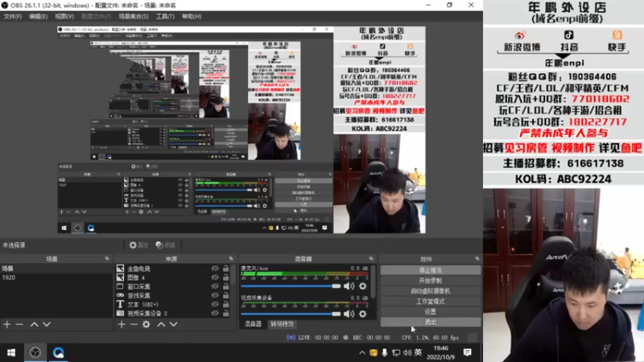Click the microphone icon in system tray

point(385,352)
